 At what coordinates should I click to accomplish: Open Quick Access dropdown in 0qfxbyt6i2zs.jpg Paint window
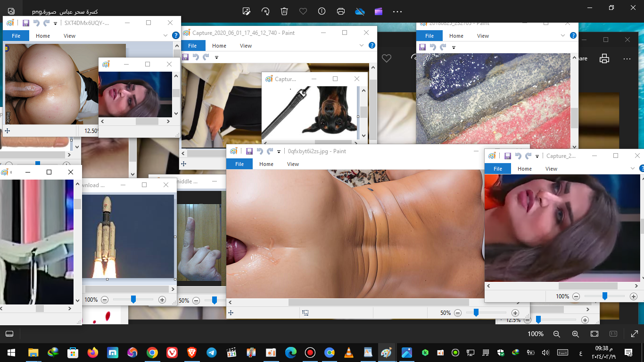coord(279,152)
